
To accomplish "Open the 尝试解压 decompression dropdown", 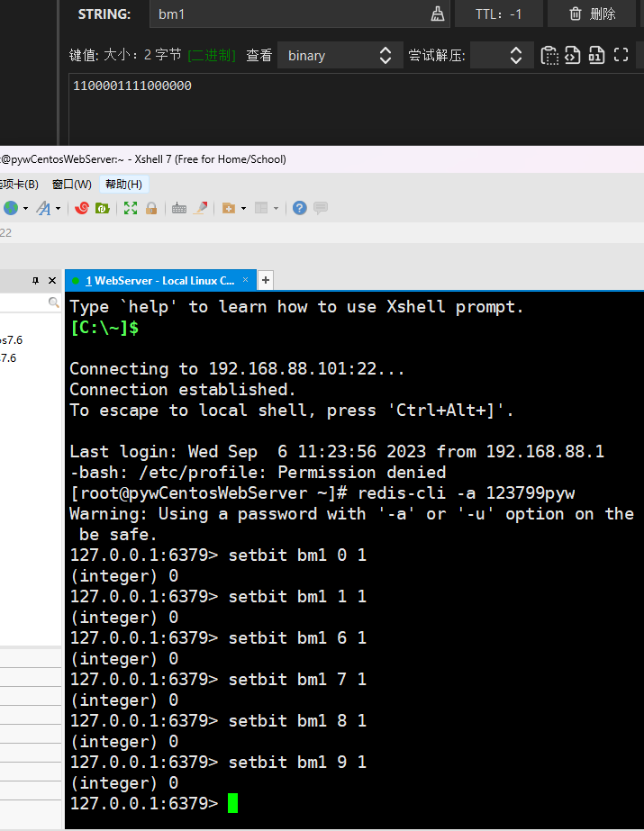I will click(x=500, y=55).
